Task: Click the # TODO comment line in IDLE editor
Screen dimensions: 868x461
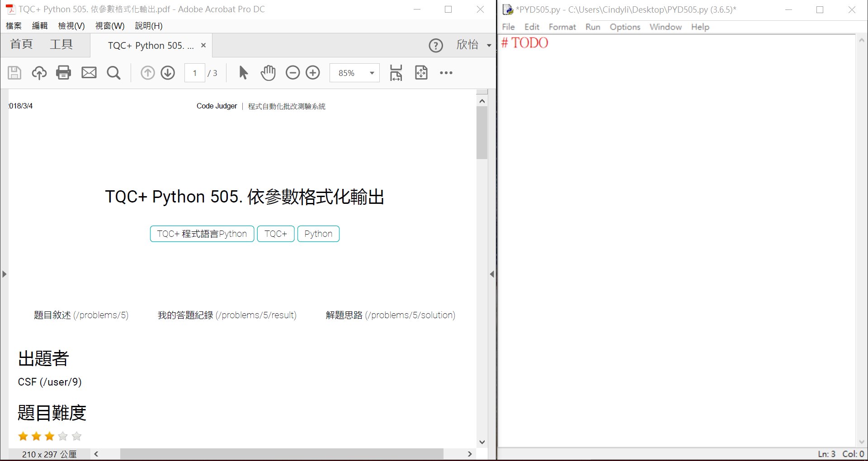Action: (525, 43)
